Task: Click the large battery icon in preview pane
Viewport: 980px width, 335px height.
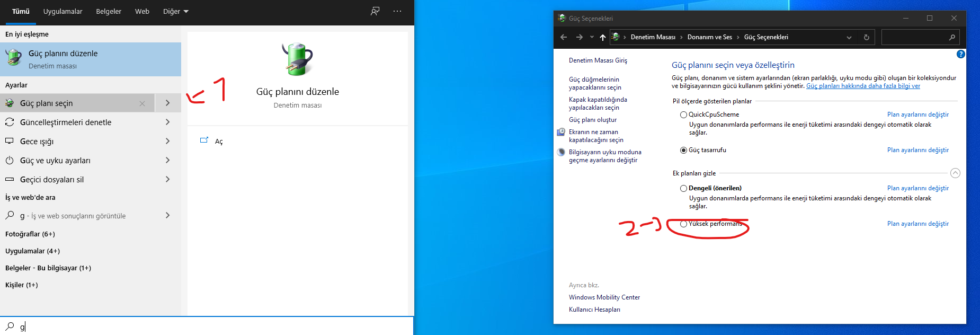Action: point(298,59)
